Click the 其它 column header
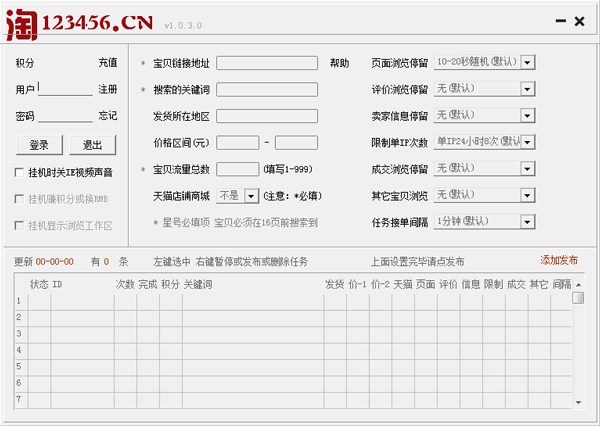Viewport: 600px width, 426px height. (x=539, y=284)
